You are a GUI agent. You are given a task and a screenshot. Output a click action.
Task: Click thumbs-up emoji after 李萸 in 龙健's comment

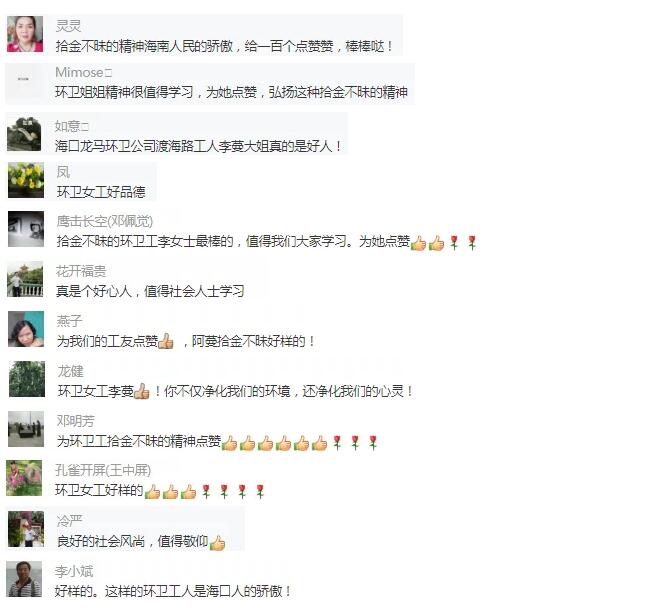(142, 391)
